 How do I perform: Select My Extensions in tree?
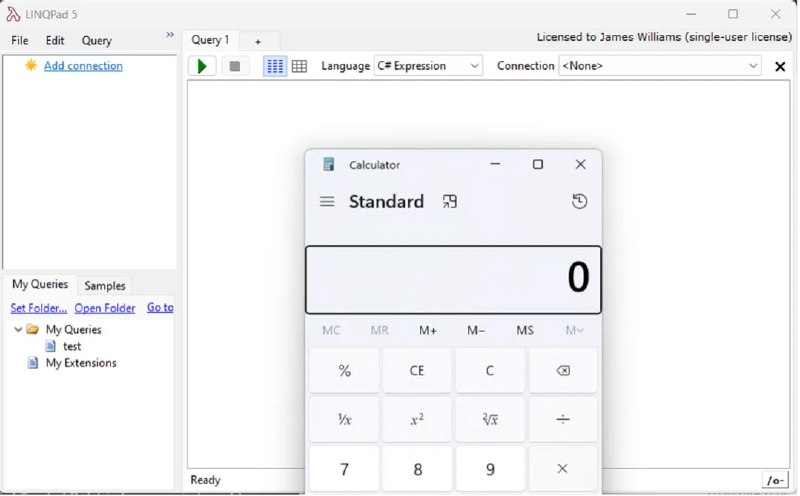point(81,363)
